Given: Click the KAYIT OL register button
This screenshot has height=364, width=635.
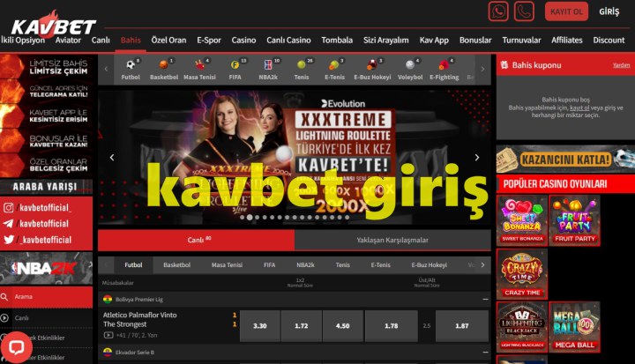Looking at the screenshot, I should 566,11.
